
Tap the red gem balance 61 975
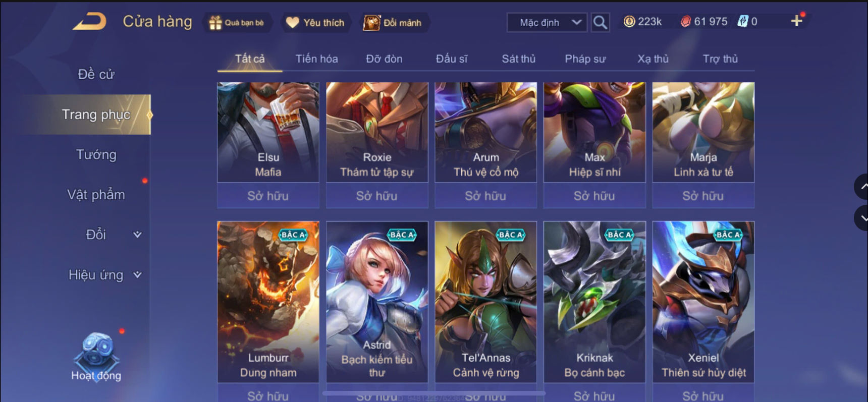[x=704, y=22]
